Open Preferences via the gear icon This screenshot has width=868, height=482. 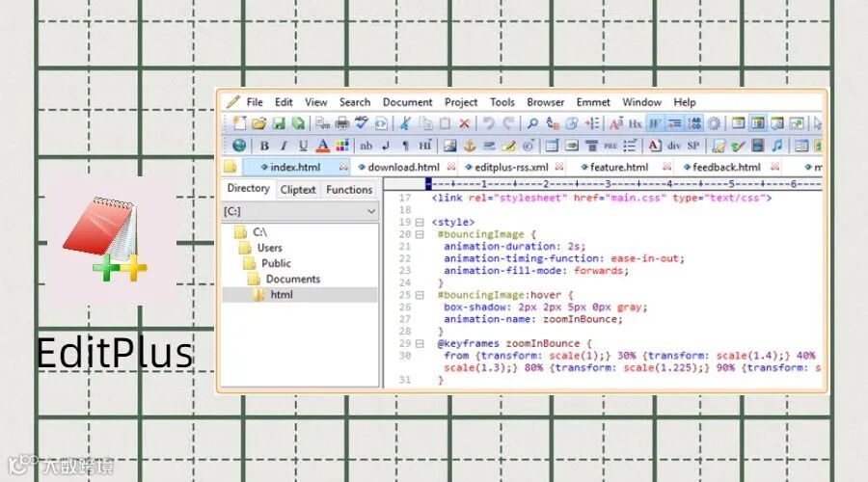714,123
